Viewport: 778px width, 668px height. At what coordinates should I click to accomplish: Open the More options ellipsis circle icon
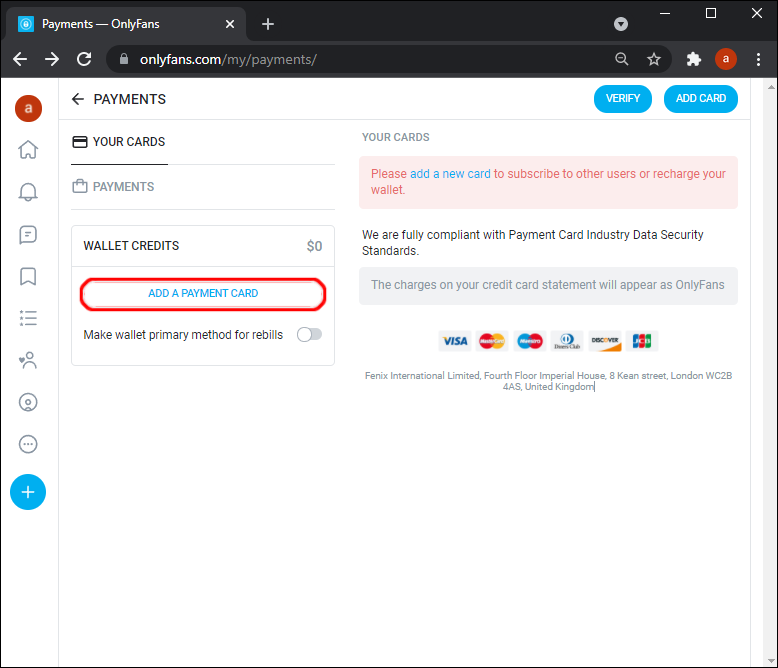coord(28,444)
